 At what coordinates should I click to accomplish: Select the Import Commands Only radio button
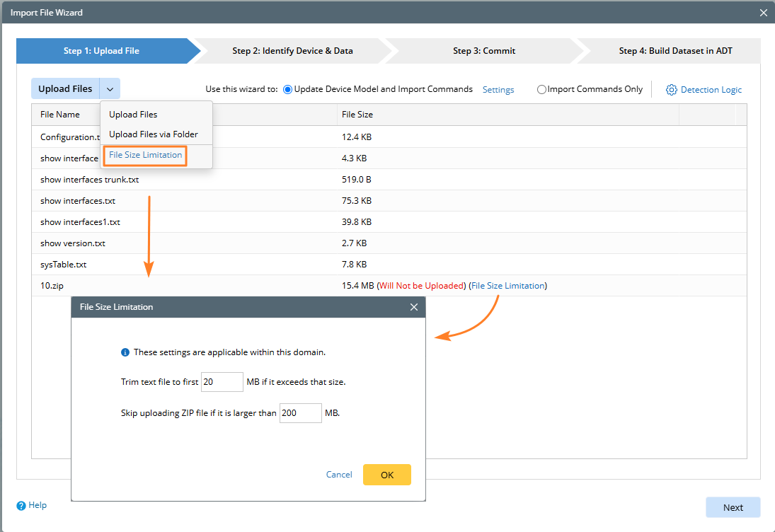541,90
